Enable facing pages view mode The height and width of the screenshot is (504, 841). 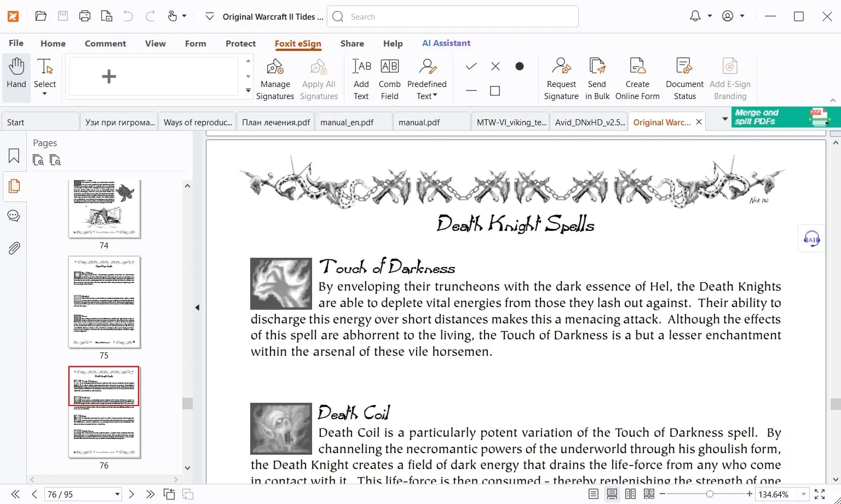pyautogui.click(x=630, y=494)
